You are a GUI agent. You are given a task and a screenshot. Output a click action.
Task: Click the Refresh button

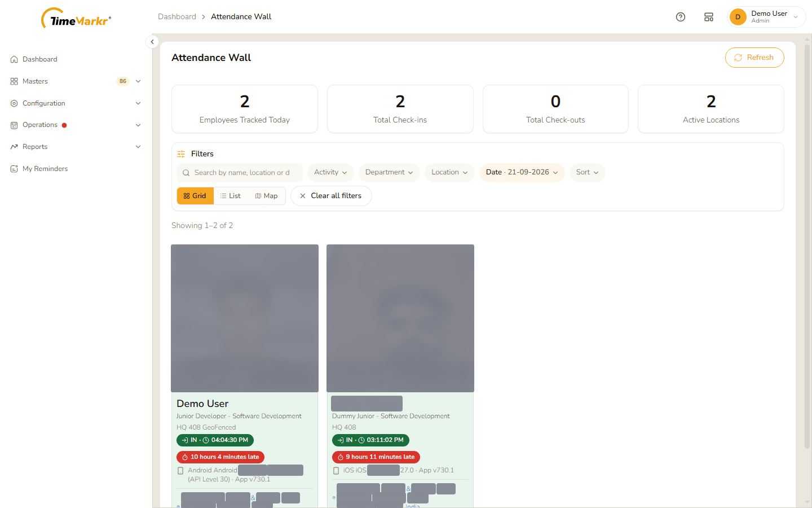(754, 58)
